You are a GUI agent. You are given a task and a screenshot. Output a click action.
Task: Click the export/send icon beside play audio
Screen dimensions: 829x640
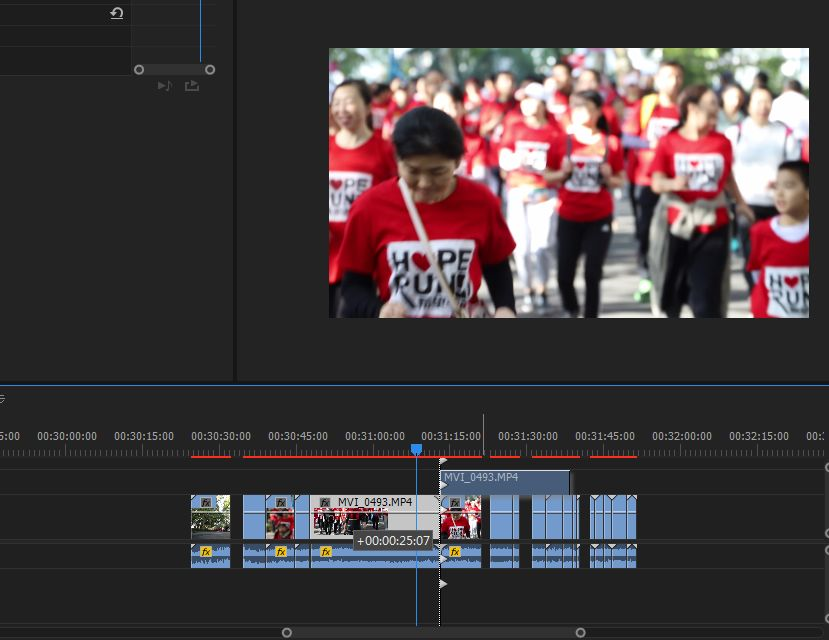[x=192, y=86]
